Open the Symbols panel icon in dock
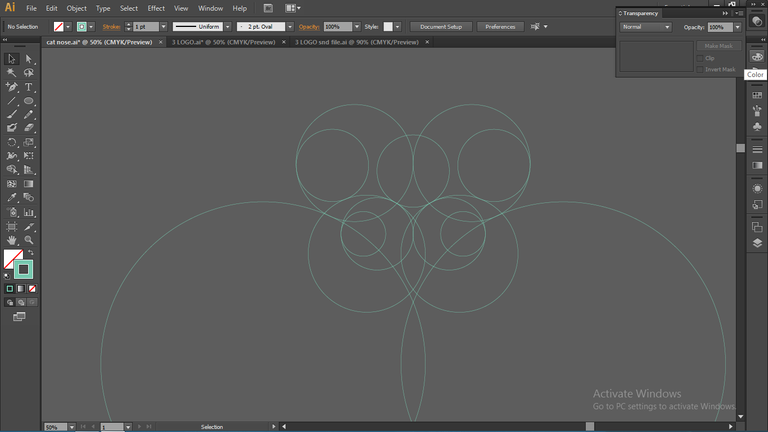Screen dimensions: 768x432 757,127
